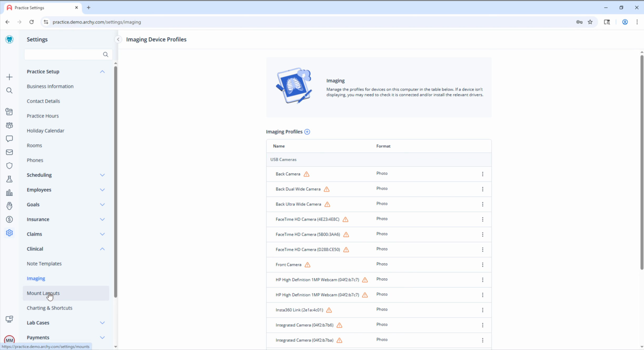Open Rooms settings
Viewport: 644px width, 350px height.
pos(34,145)
